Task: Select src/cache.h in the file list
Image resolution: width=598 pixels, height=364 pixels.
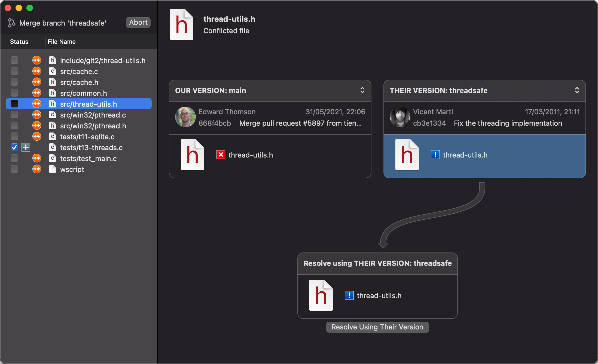Action: click(79, 82)
